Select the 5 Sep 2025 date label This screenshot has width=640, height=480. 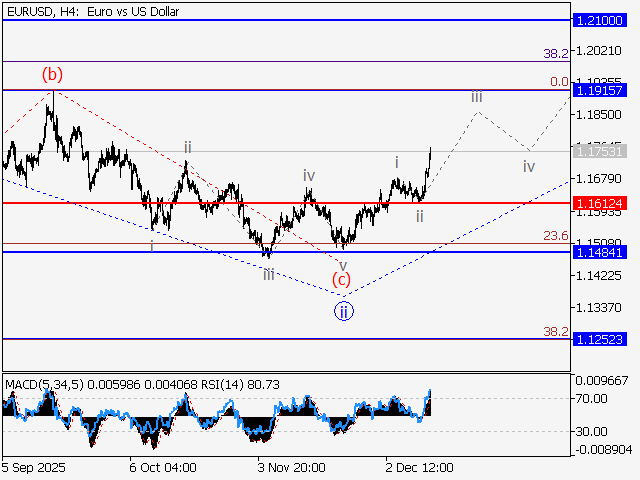click(35, 467)
